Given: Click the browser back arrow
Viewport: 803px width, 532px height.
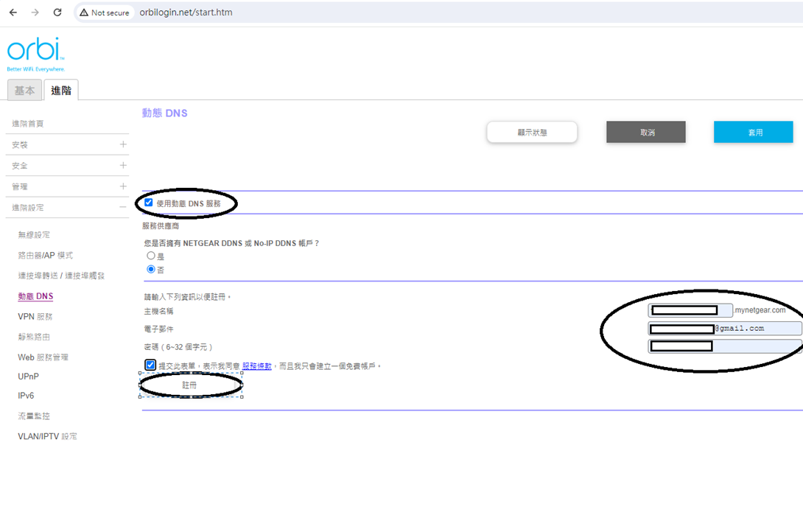Looking at the screenshot, I should tap(13, 13).
